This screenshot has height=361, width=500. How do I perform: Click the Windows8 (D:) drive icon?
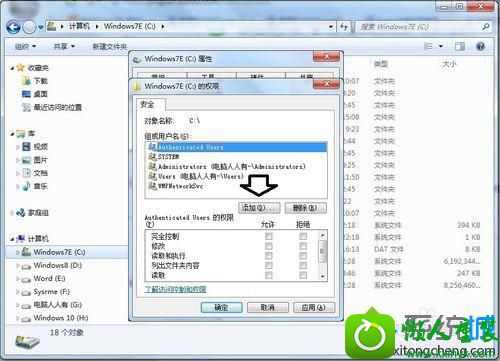[26, 266]
